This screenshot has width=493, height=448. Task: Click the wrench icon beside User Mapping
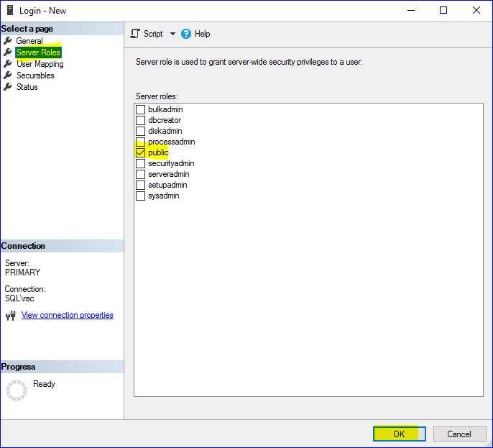tap(8, 64)
